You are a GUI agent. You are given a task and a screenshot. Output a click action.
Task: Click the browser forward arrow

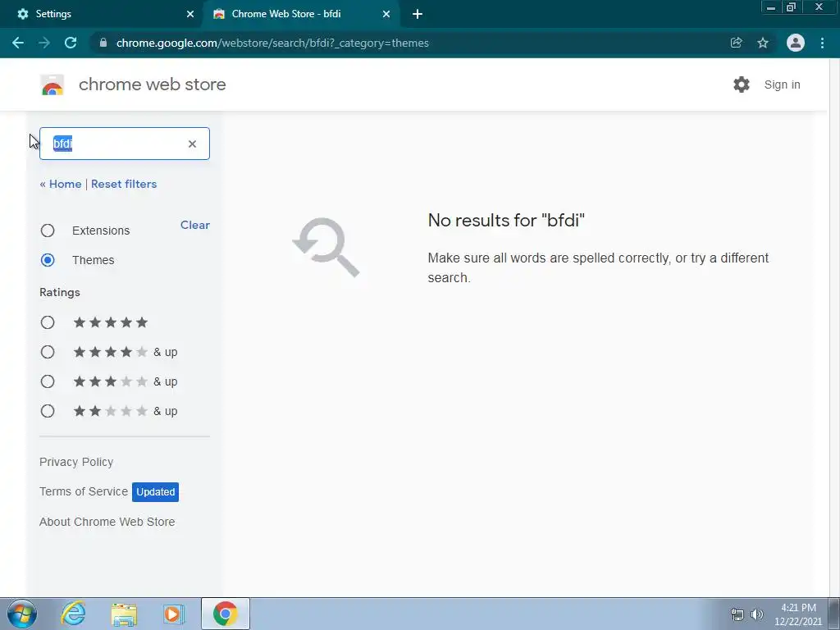(44, 43)
